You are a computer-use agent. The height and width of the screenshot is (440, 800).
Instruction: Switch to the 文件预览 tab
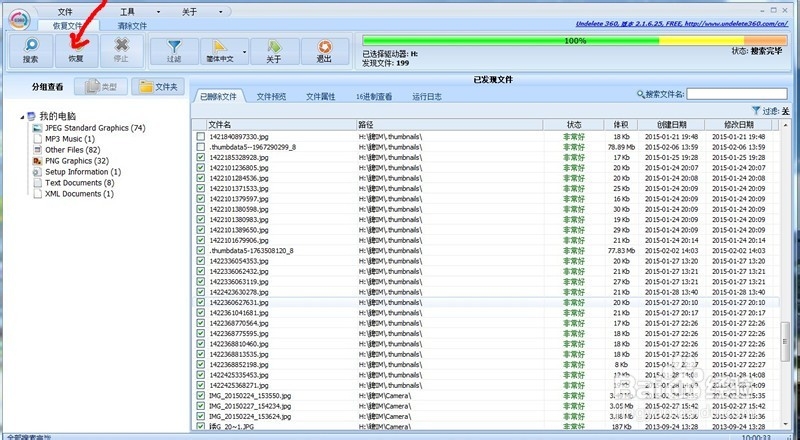point(271,96)
